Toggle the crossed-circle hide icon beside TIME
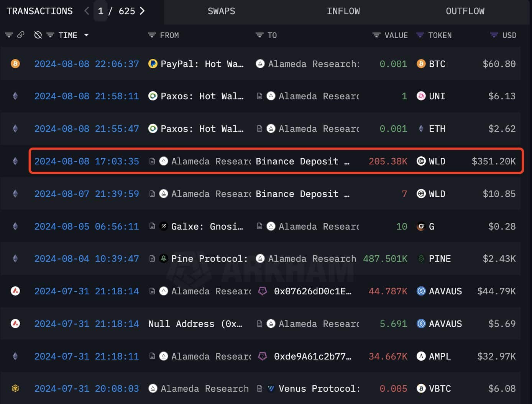 point(38,35)
